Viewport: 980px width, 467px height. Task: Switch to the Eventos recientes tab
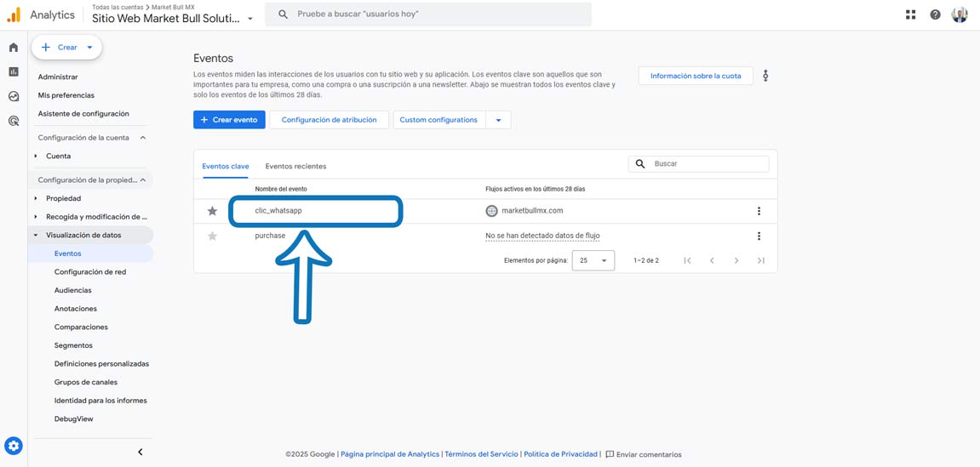tap(295, 166)
